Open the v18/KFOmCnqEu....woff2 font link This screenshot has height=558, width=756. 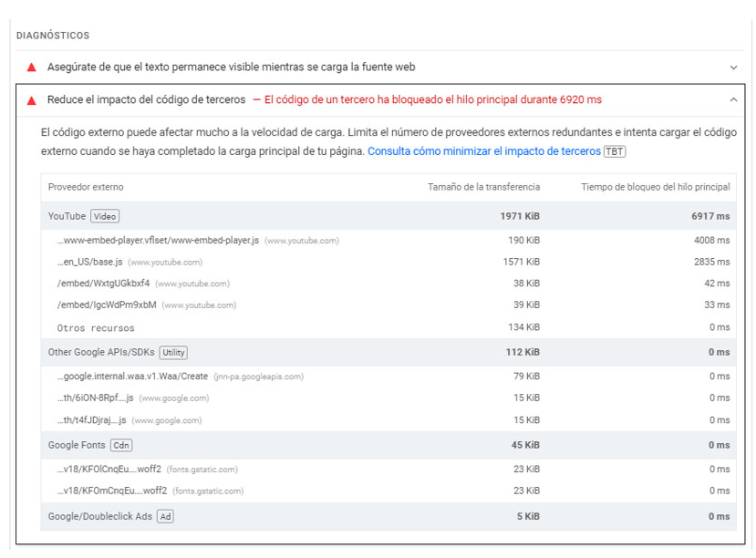point(112,491)
